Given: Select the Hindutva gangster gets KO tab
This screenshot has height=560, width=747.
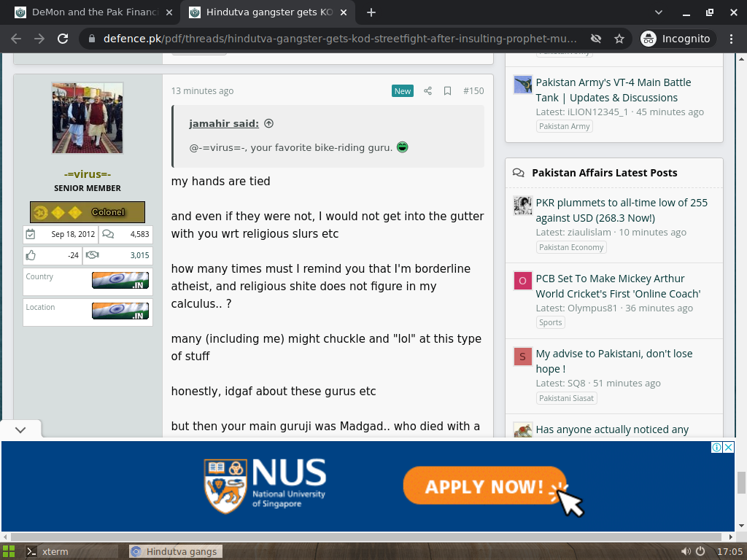Looking at the screenshot, I should [x=268, y=12].
